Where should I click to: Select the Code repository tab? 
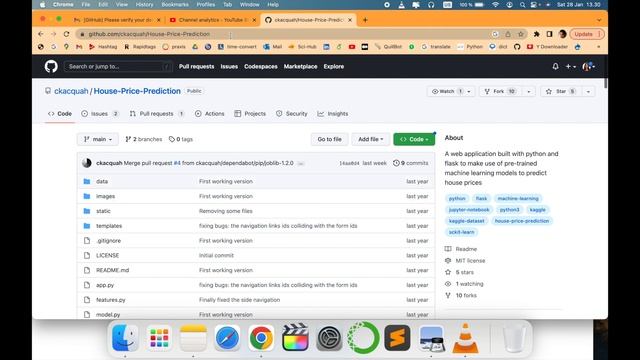(60, 114)
